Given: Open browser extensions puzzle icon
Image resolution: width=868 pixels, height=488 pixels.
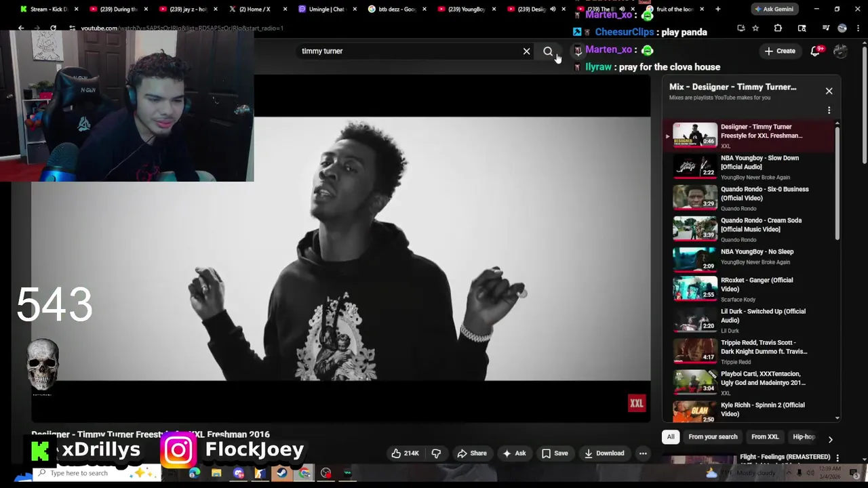Looking at the screenshot, I should [778, 28].
